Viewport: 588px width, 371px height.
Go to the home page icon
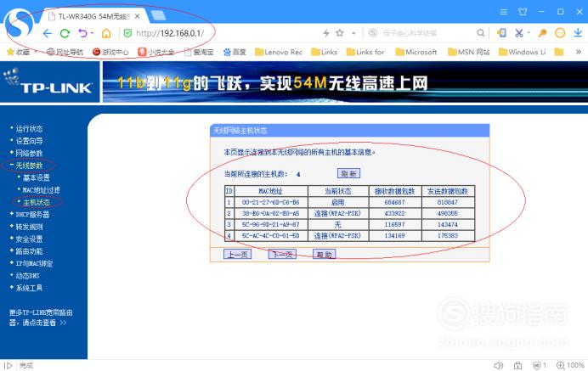click(x=106, y=33)
